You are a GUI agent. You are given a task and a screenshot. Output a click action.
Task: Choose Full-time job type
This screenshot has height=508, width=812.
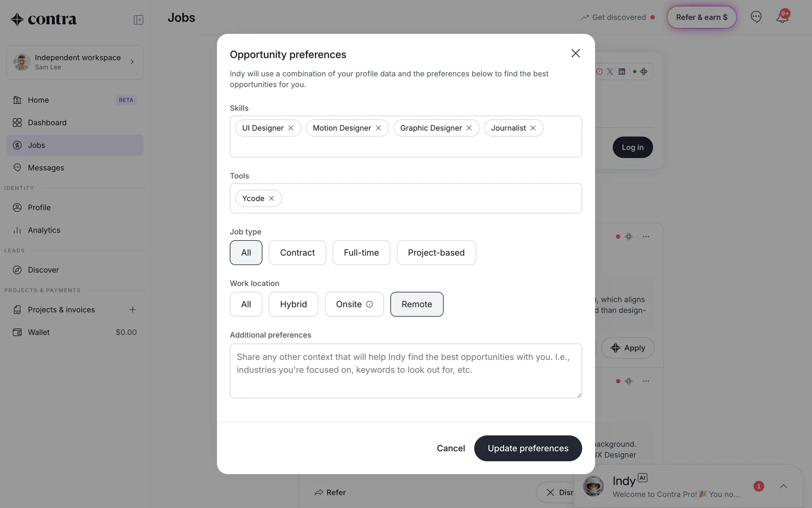pos(361,253)
